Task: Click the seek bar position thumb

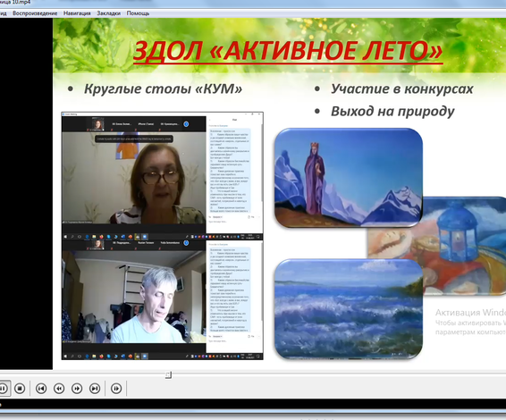Action: pyautogui.click(x=168, y=374)
